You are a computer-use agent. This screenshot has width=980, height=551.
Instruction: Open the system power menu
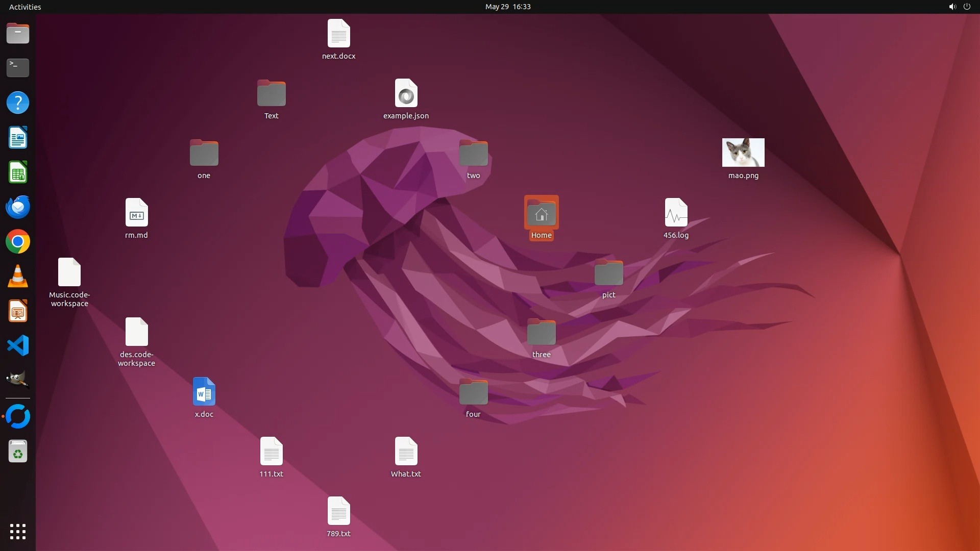coord(967,7)
